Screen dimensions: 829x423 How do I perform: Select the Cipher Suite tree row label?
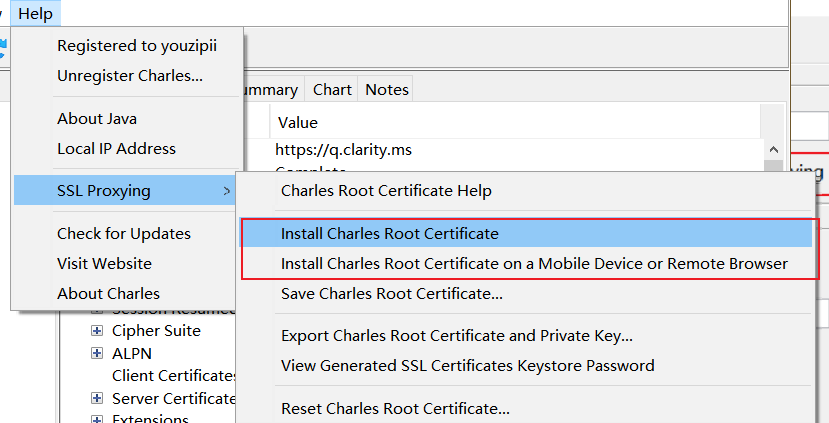(x=156, y=331)
